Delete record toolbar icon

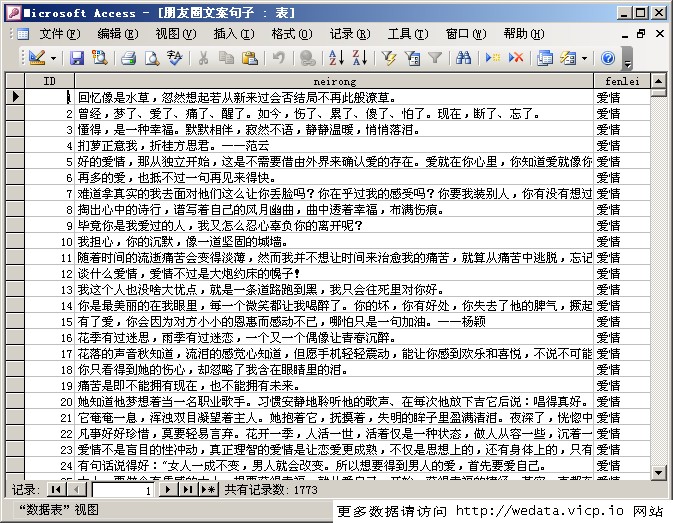click(515, 57)
